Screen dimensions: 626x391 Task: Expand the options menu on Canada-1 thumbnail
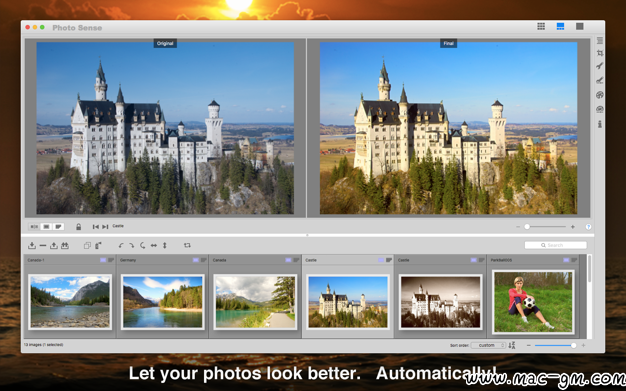111,260
